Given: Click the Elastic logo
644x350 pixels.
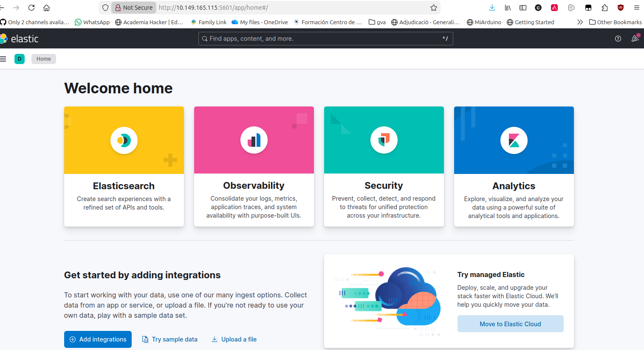Looking at the screenshot, I should pyautogui.click(x=20, y=39).
